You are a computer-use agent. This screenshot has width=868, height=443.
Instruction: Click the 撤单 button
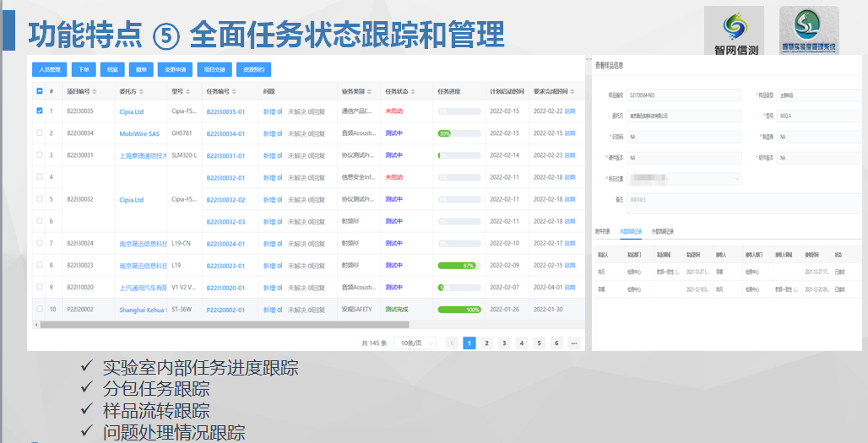pyautogui.click(x=141, y=70)
